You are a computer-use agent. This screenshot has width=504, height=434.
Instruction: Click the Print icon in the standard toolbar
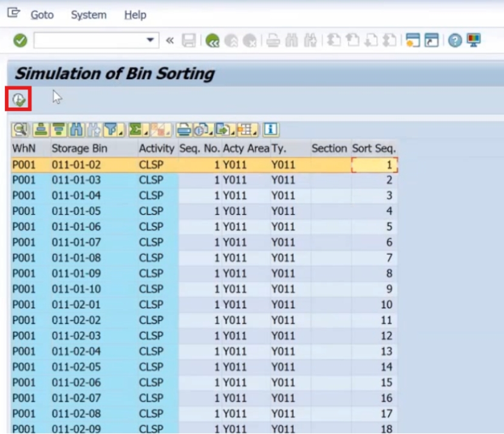coord(273,41)
